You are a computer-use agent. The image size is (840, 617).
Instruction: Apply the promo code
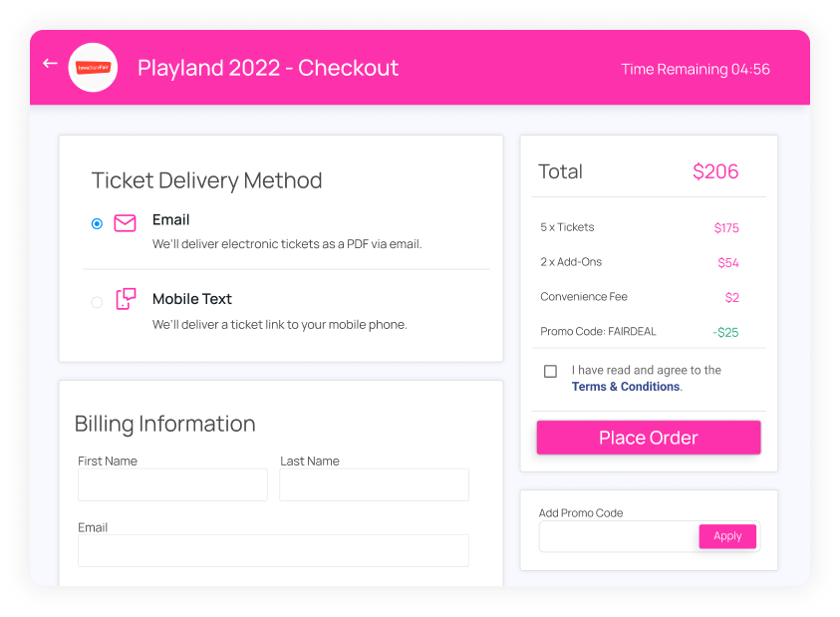tap(727, 536)
